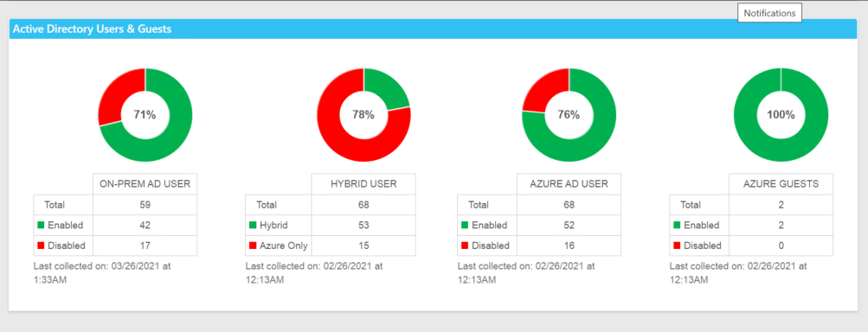Click the green Hybrid legend square
Viewport: 868px width, 332px height.
tap(253, 225)
